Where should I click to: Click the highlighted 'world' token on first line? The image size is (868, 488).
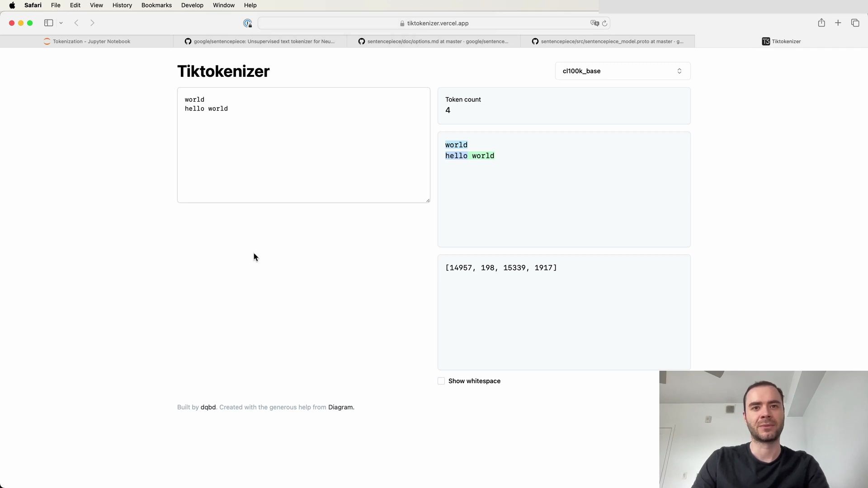coord(456,145)
